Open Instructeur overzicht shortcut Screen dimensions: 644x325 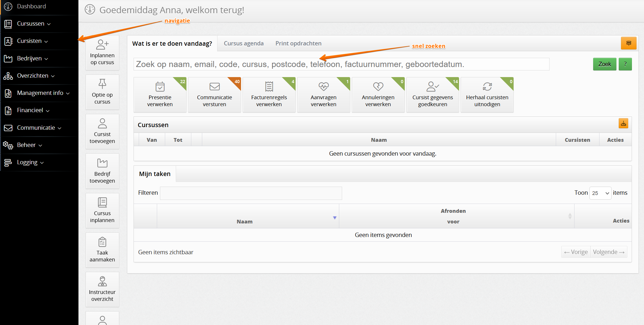[102, 289]
